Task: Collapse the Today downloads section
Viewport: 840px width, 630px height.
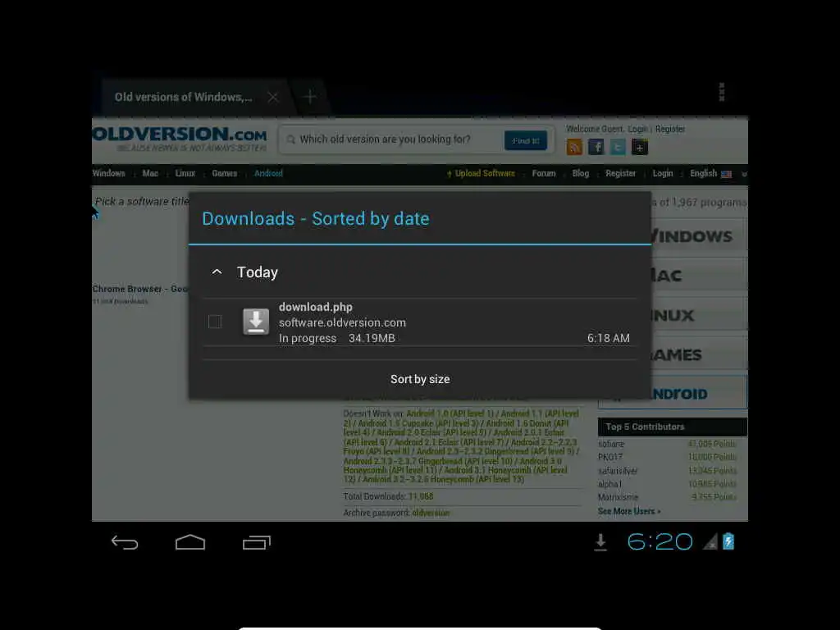Action: pyautogui.click(x=217, y=272)
